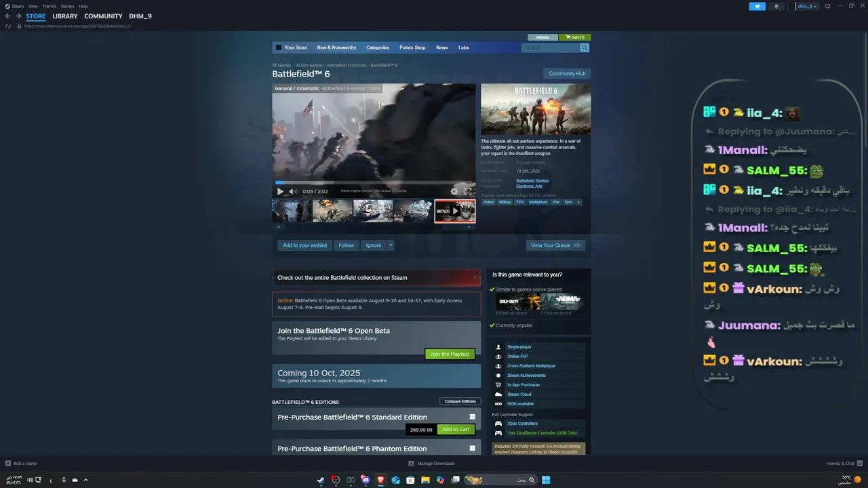868x488 pixels.
Task: Open the Games menu
Action: [x=68, y=6]
